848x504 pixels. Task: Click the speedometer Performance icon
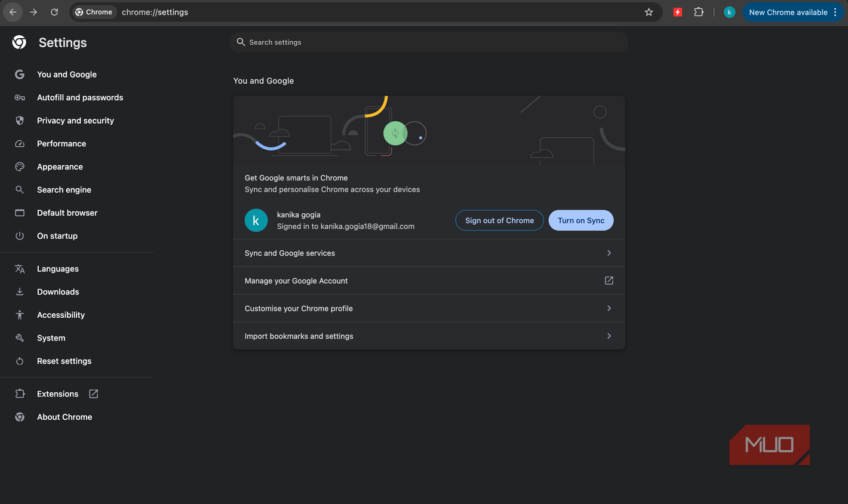20,143
